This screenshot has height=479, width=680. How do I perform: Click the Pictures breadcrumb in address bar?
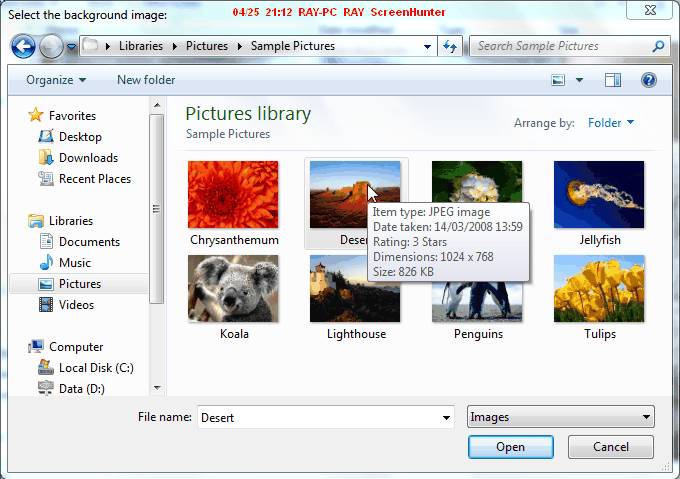[x=207, y=46]
